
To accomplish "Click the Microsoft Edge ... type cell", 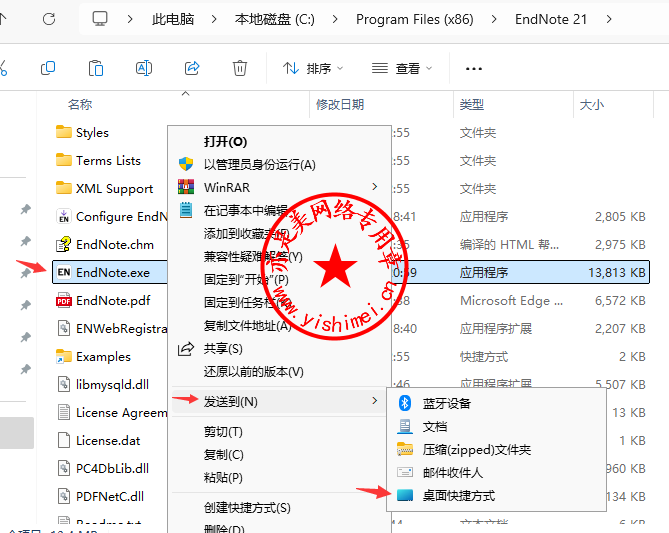I will [x=512, y=300].
